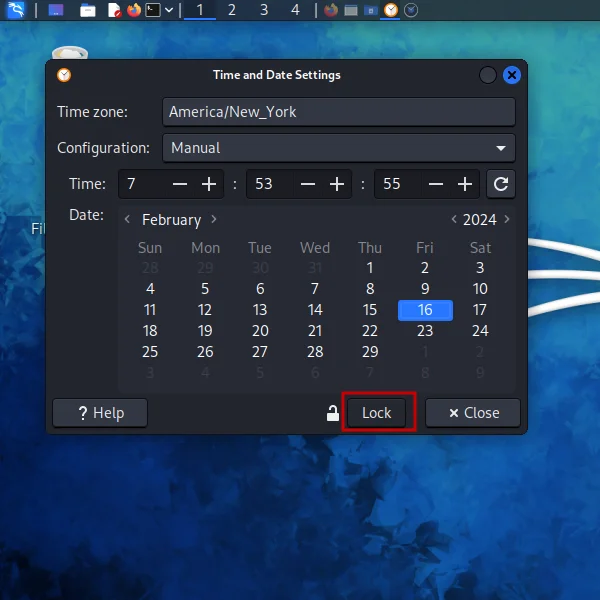Select February 3 in calendar
Screen dimensions: 600x600
point(480,267)
